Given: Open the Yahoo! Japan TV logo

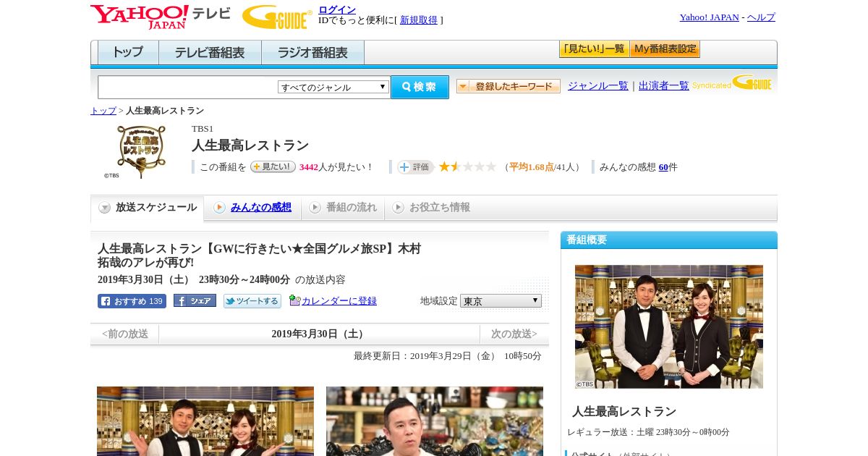Looking at the screenshot, I should coord(161,17).
